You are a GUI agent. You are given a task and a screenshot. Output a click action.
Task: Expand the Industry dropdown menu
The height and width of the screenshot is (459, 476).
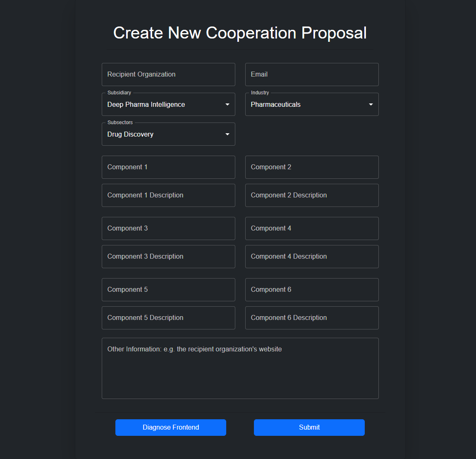tap(312, 104)
